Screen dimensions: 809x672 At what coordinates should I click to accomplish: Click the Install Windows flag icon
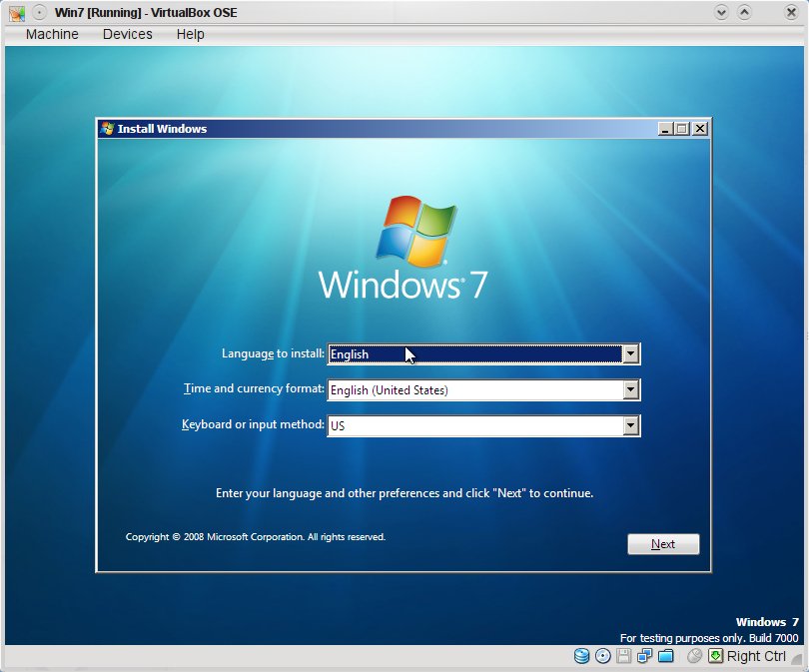click(107, 129)
